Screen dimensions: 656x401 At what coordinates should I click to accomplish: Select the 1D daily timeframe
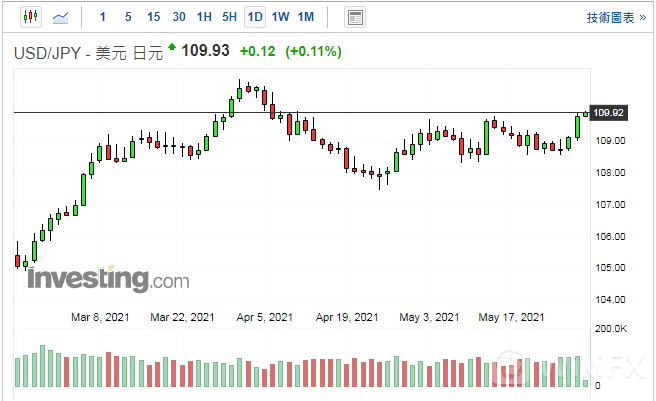(x=256, y=17)
